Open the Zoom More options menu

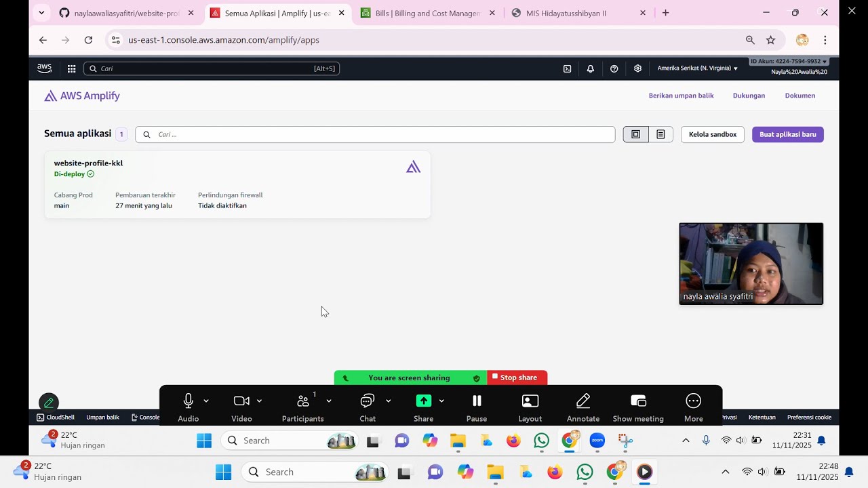tap(694, 407)
